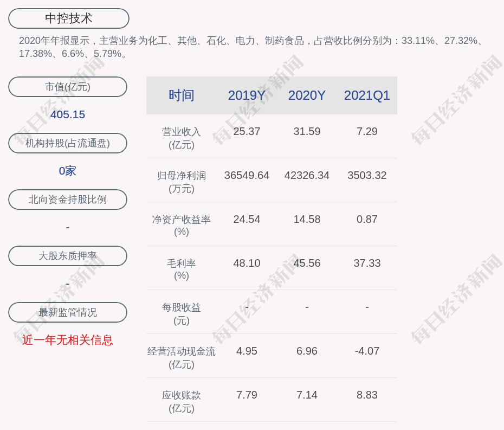The height and width of the screenshot is (430, 504).
Task: Select net profit value 42326.34
Action: pyautogui.click(x=307, y=175)
